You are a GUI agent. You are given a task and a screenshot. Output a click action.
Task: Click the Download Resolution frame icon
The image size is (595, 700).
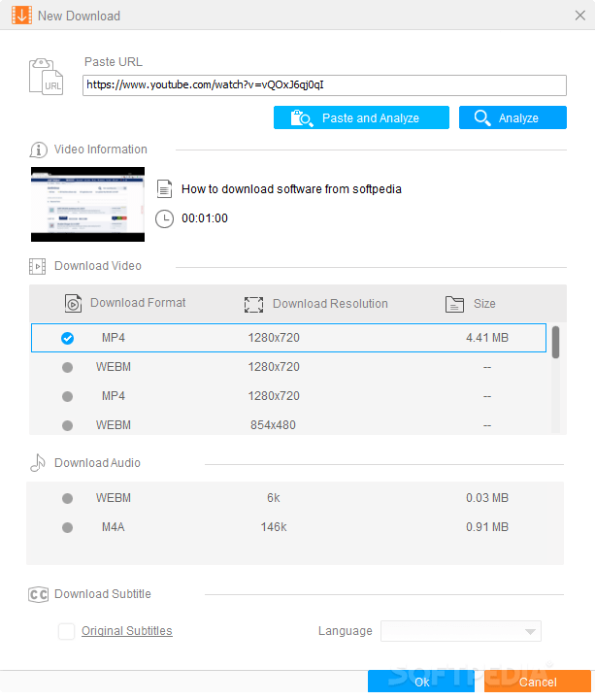pyautogui.click(x=253, y=304)
